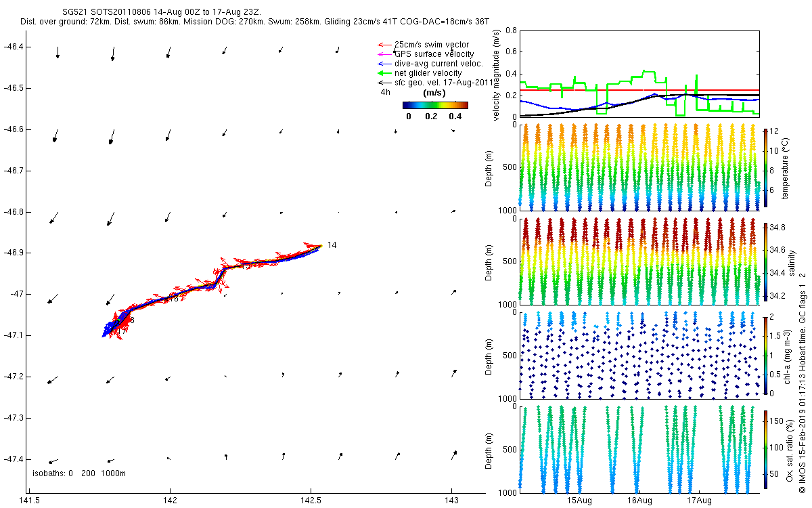Image resolution: width=812 pixels, height=508 pixels.
Task: Select legend text 'GPS surface velocity'
Action: pyautogui.click(x=434, y=54)
